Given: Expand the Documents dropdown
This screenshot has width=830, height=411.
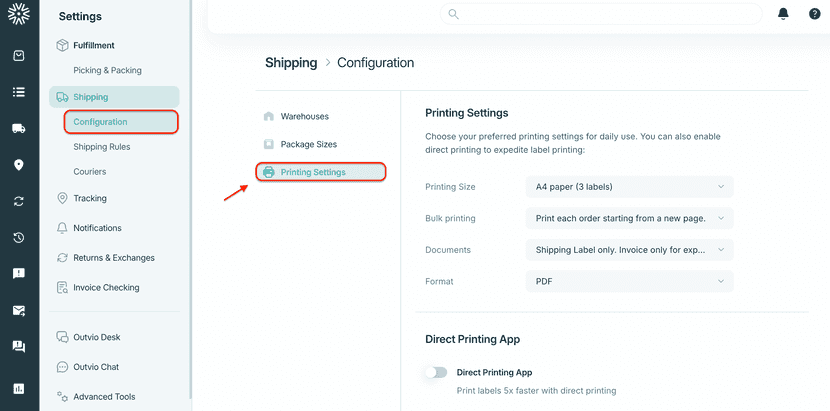Looking at the screenshot, I should pos(629,250).
